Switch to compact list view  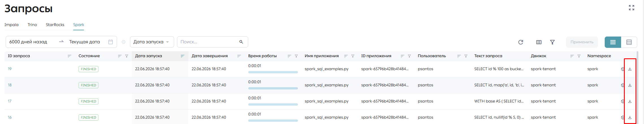(x=613, y=42)
